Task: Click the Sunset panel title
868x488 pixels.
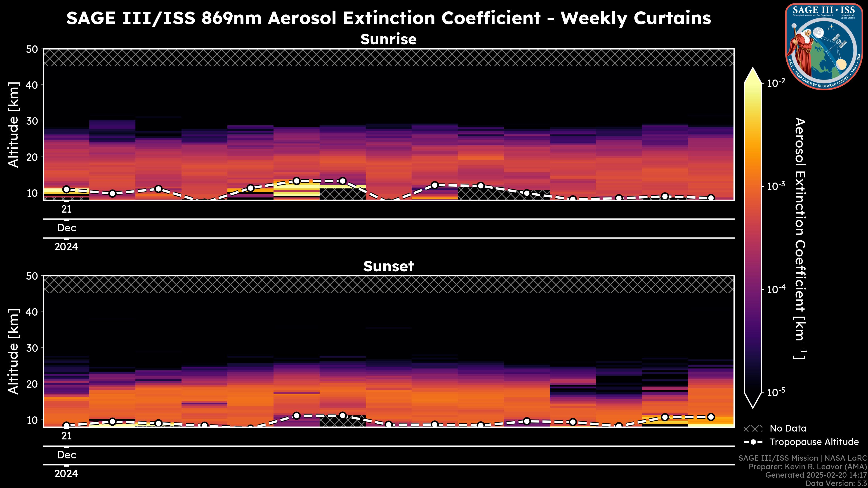Action: click(389, 266)
